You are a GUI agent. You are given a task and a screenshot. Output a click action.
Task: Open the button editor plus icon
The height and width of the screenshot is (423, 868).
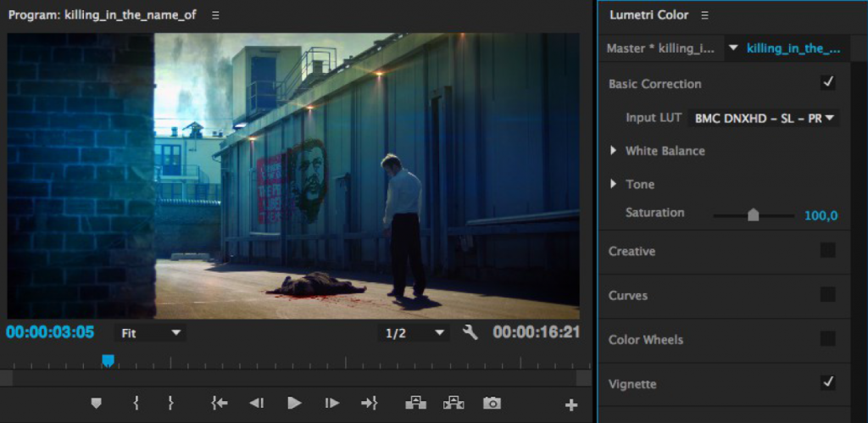[570, 405]
